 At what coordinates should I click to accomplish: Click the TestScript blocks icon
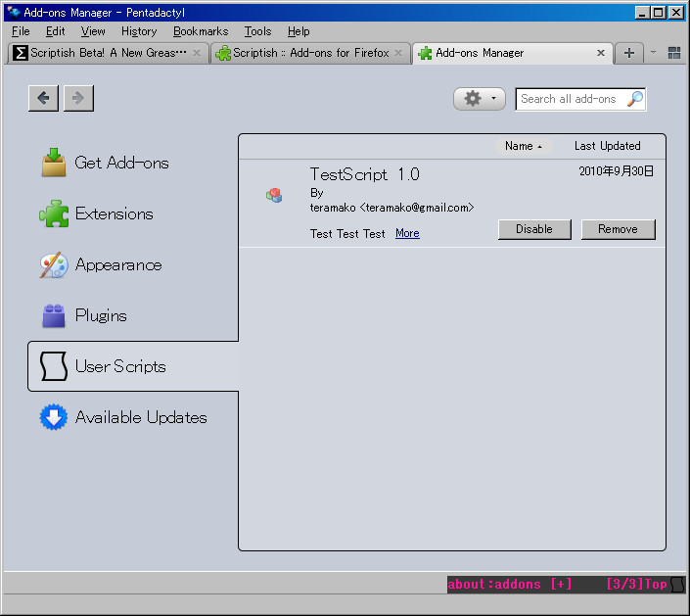[274, 195]
